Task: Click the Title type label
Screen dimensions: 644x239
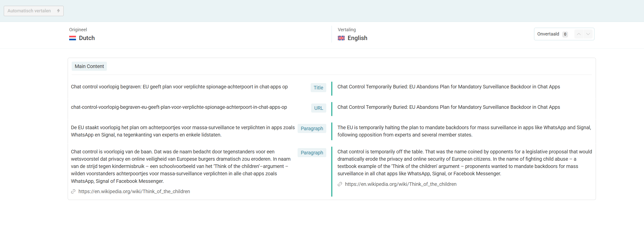Action: 318,88
